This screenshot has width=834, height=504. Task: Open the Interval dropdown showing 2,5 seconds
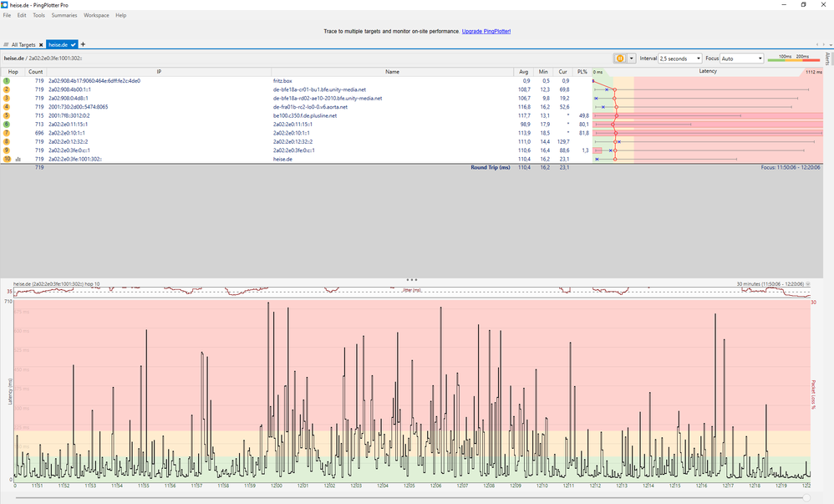click(x=679, y=59)
